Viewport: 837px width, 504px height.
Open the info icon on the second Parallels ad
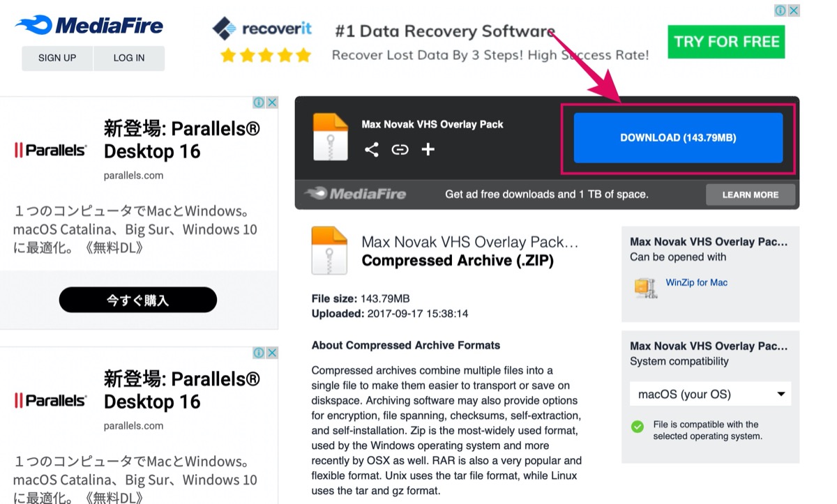click(259, 353)
